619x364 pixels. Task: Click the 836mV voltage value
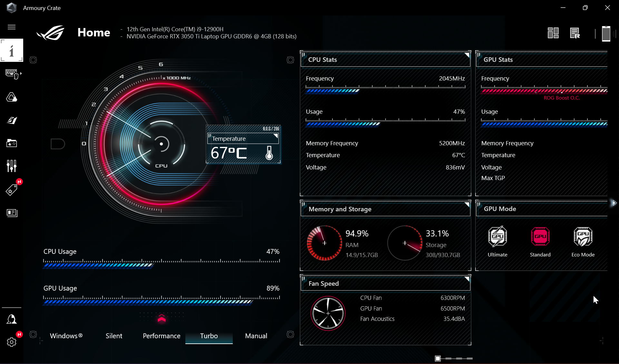[455, 168]
